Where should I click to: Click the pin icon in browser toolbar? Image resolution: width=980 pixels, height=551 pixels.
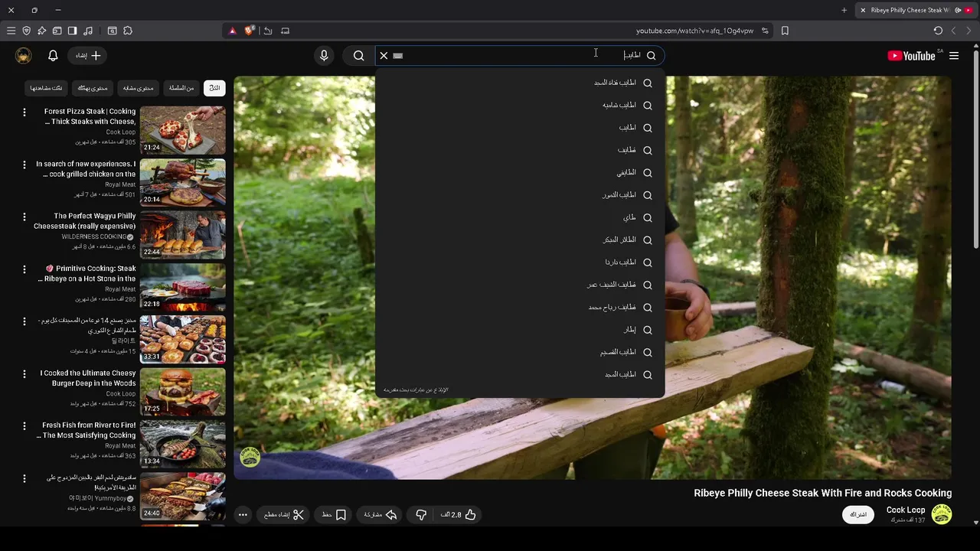pyautogui.click(x=41, y=31)
